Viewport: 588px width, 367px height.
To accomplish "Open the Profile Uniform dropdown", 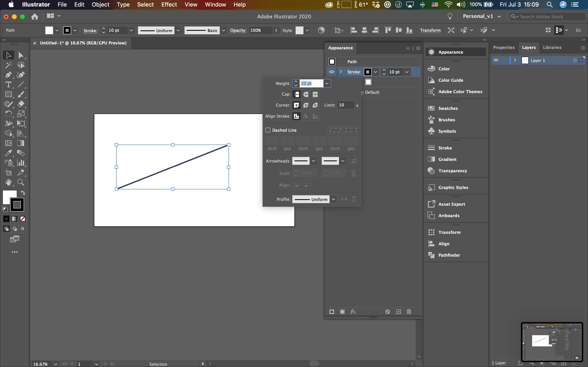I will point(333,199).
